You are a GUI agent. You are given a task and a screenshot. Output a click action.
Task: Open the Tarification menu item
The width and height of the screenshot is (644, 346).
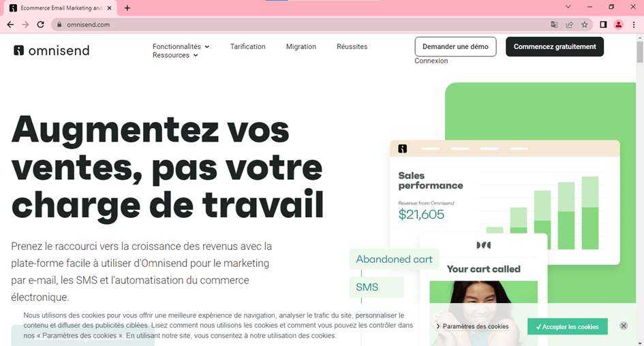coord(247,46)
